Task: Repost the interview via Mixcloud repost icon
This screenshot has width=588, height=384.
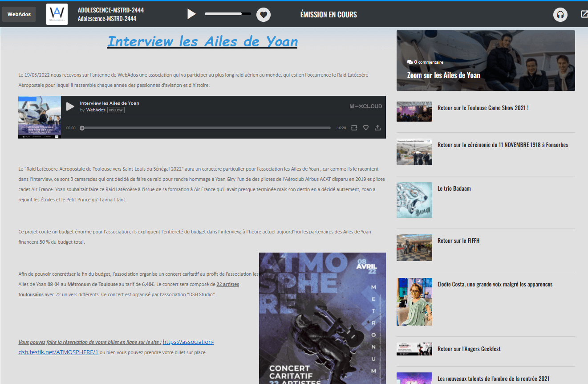Action: (x=354, y=128)
